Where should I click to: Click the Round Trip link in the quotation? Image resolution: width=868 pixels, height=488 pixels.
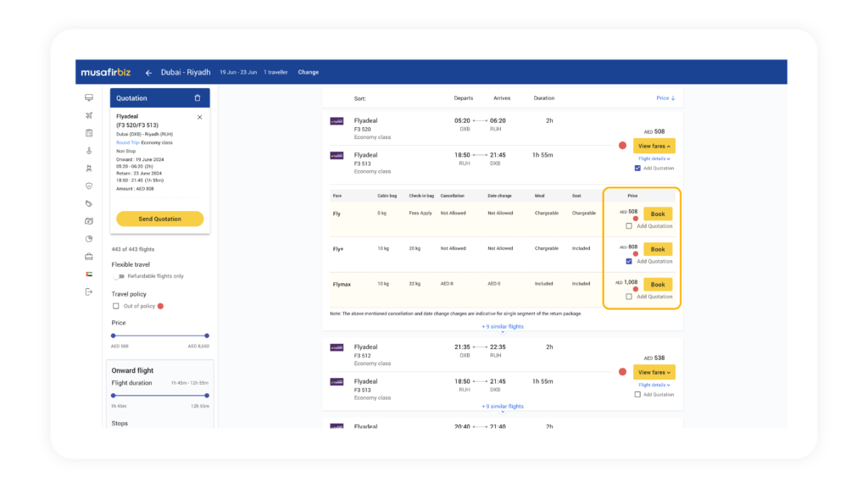click(x=127, y=142)
